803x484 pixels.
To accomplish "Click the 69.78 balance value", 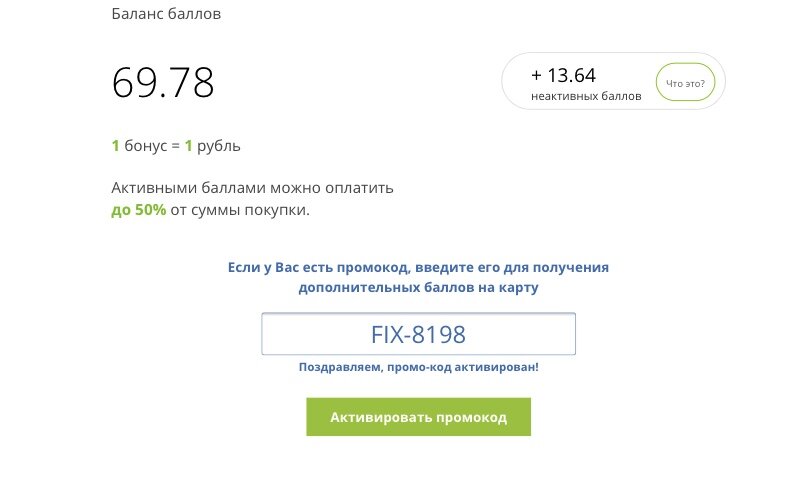I will click(x=163, y=82).
